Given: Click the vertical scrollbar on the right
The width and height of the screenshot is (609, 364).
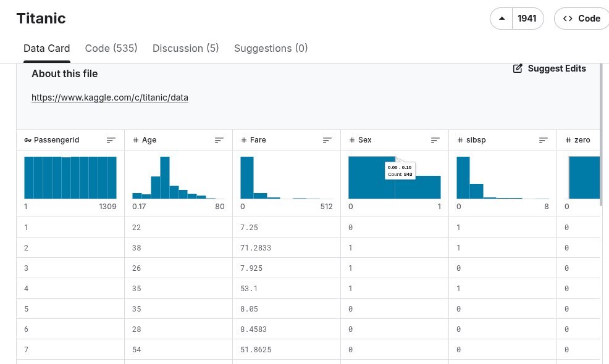Looking at the screenshot, I should (x=601, y=136).
